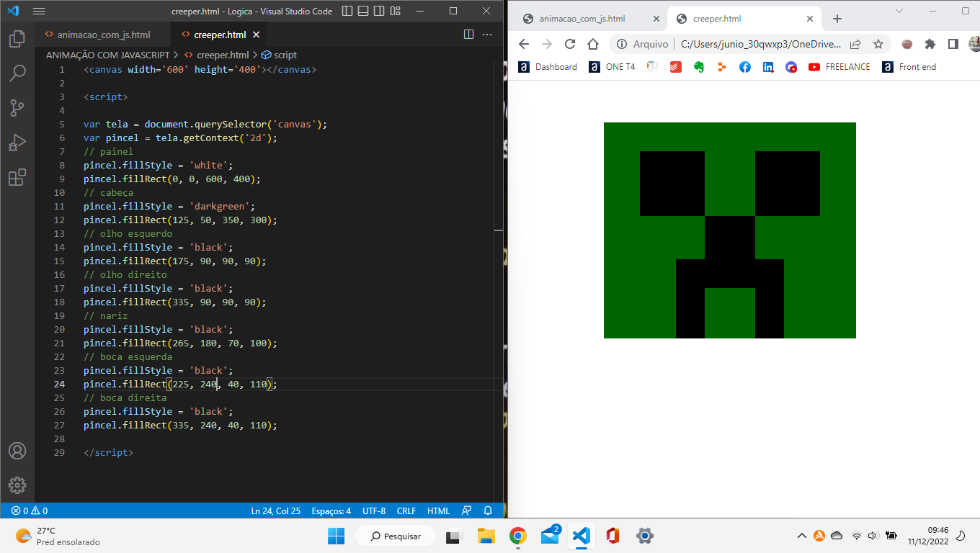Viewport: 980px width, 553px height.
Task: Click the creeper.html breadcrumb
Action: pos(217,55)
